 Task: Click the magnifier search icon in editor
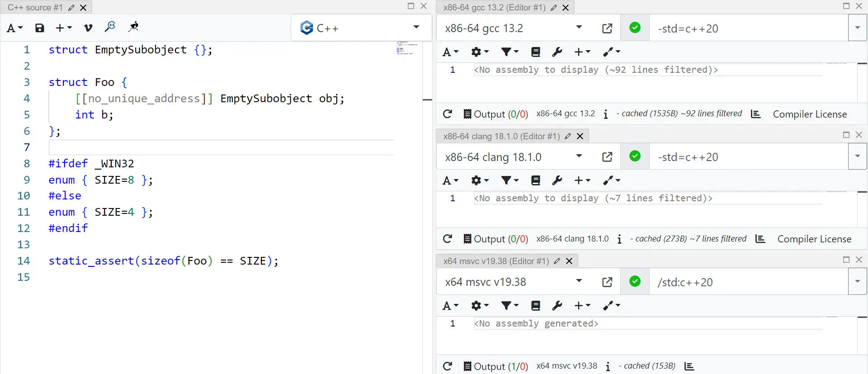click(110, 27)
